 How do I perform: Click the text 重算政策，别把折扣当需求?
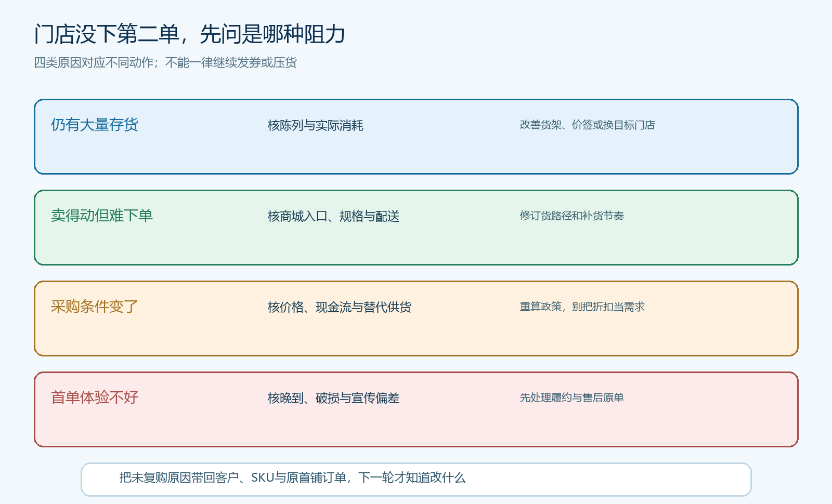[582, 307]
